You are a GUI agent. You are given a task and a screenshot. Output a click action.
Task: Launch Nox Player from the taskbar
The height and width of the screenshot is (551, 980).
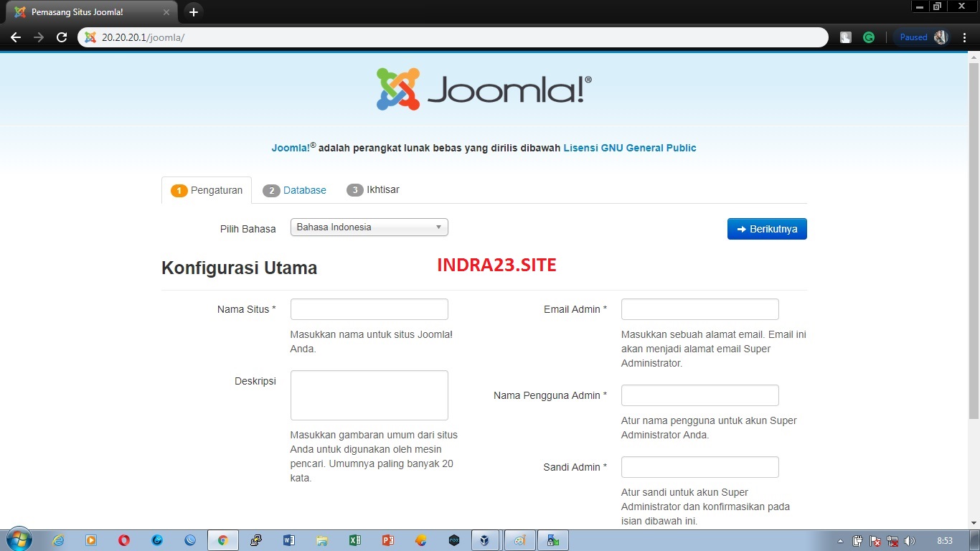pyautogui.click(x=453, y=540)
